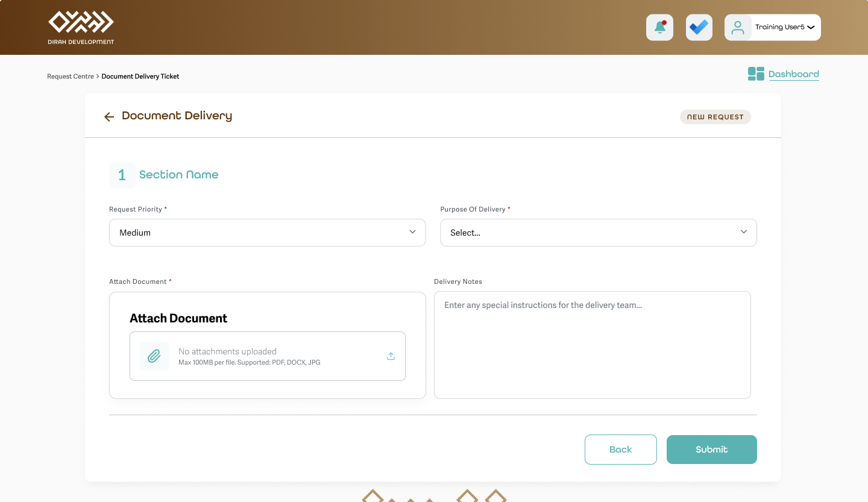Click the Dirah Development logo

(x=81, y=28)
